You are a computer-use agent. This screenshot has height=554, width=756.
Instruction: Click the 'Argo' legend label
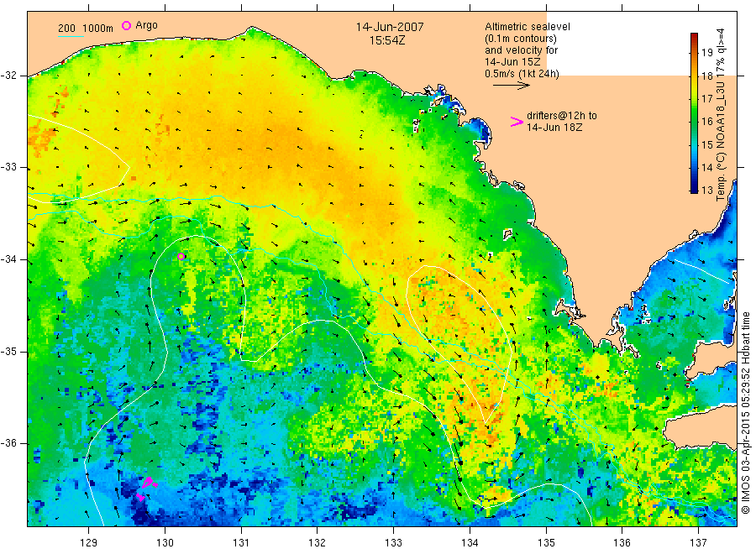point(146,25)
